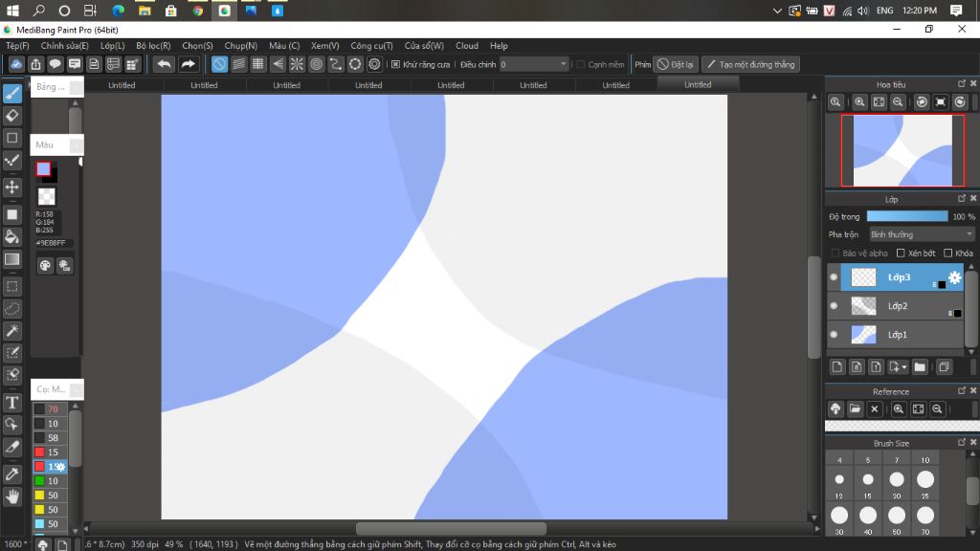This screenshot has height=551, width=980.
Task: Toggle the Cạnh mềm checkbox
Action: coord(581,64)
